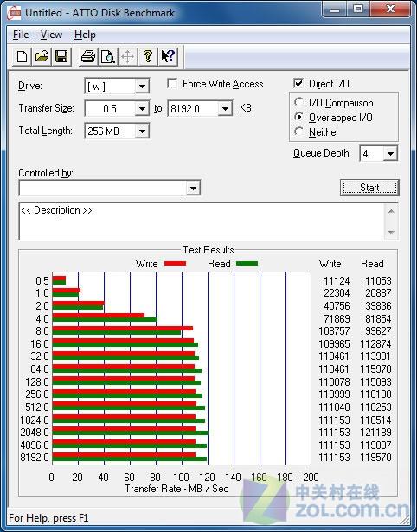Click the About question mark icon
Screen dimensions: 417x532
(148, 56)
